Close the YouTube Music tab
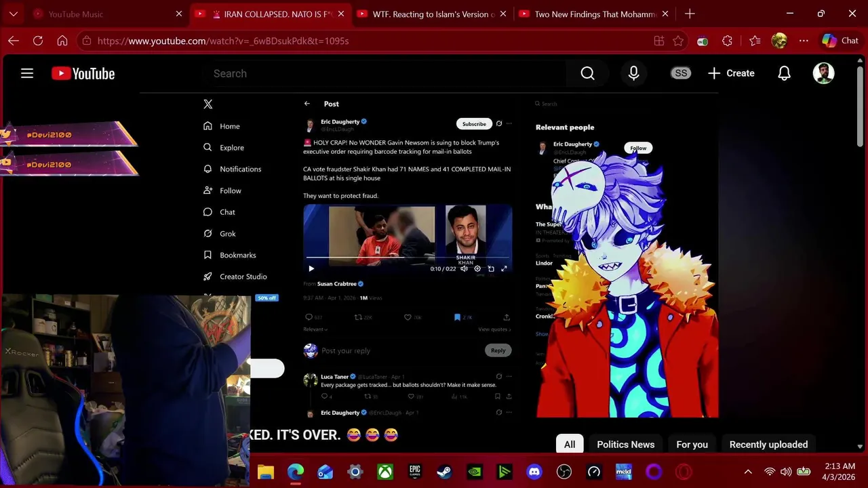 pyautogui.click(x=179, y=14)
